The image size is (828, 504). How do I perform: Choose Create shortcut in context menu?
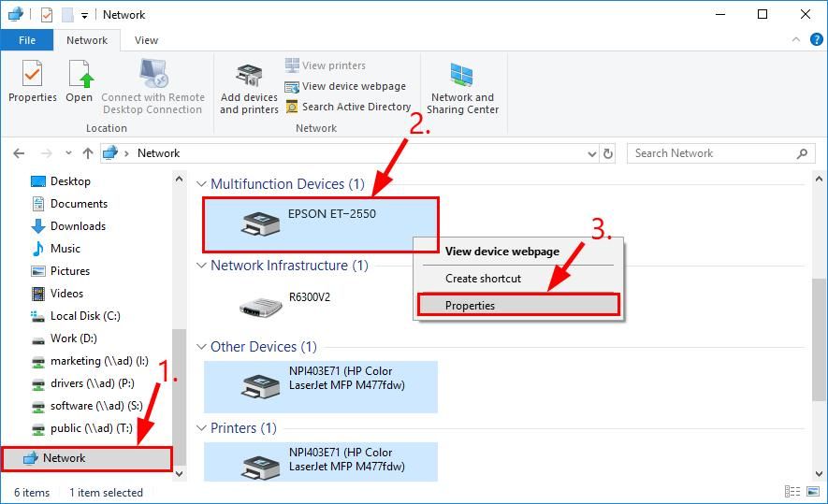[483, 279]
